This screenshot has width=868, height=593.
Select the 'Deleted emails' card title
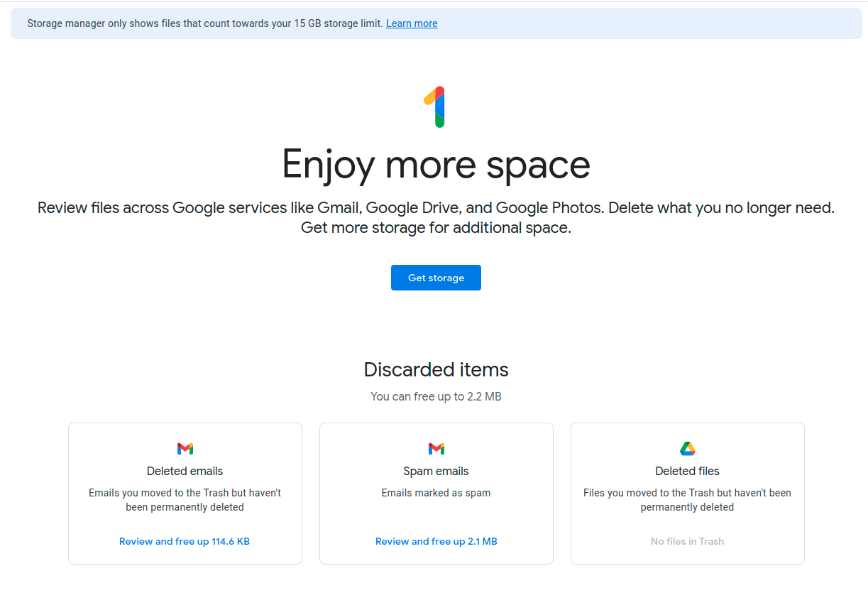click(185, 471)
